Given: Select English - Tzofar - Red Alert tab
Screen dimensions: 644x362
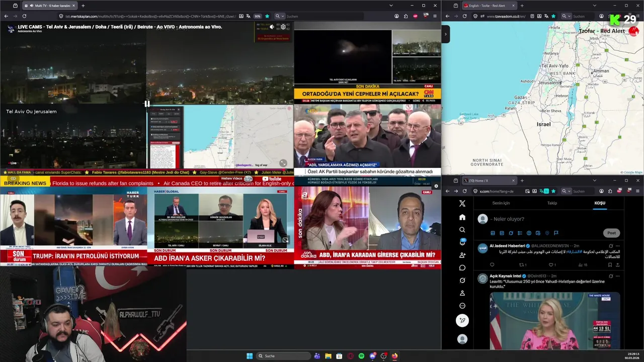Looking at the screenshot, I should coord(490,6).
